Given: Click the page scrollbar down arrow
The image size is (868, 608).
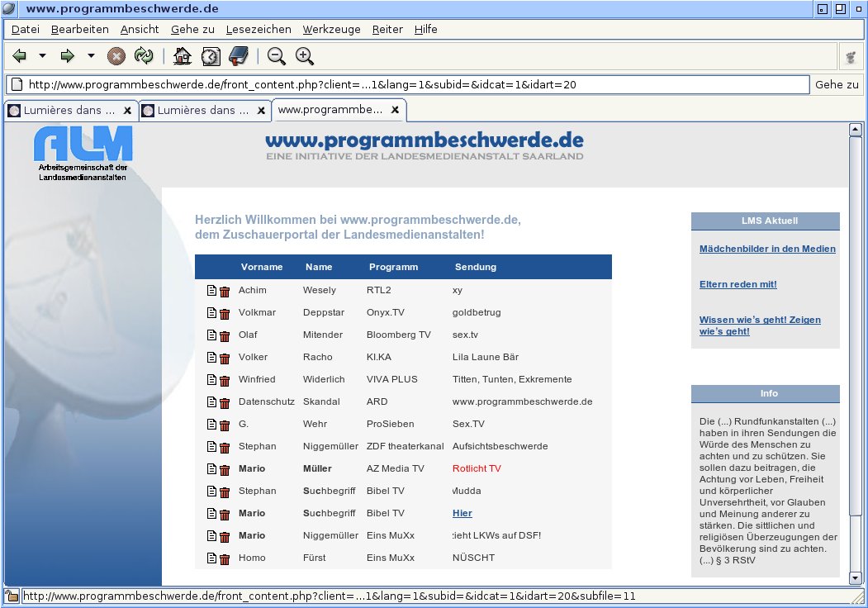Looking at the screenshot, I should pyautogui.click(x=856, y=578).
